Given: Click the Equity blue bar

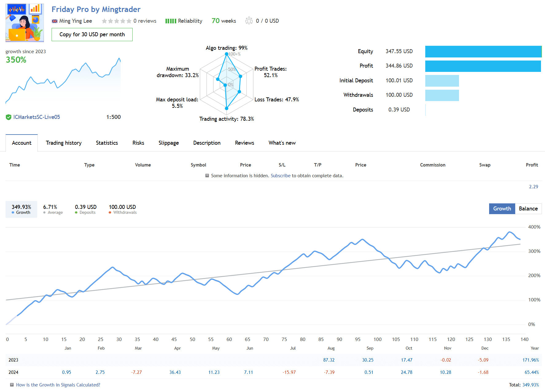Looking at the screenshot, I should (483, 52).
